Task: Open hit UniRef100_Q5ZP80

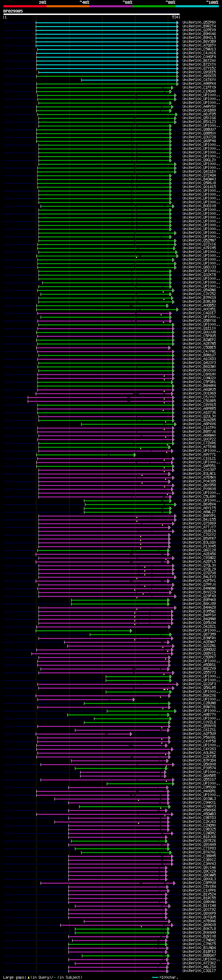Action: point(199,23)
